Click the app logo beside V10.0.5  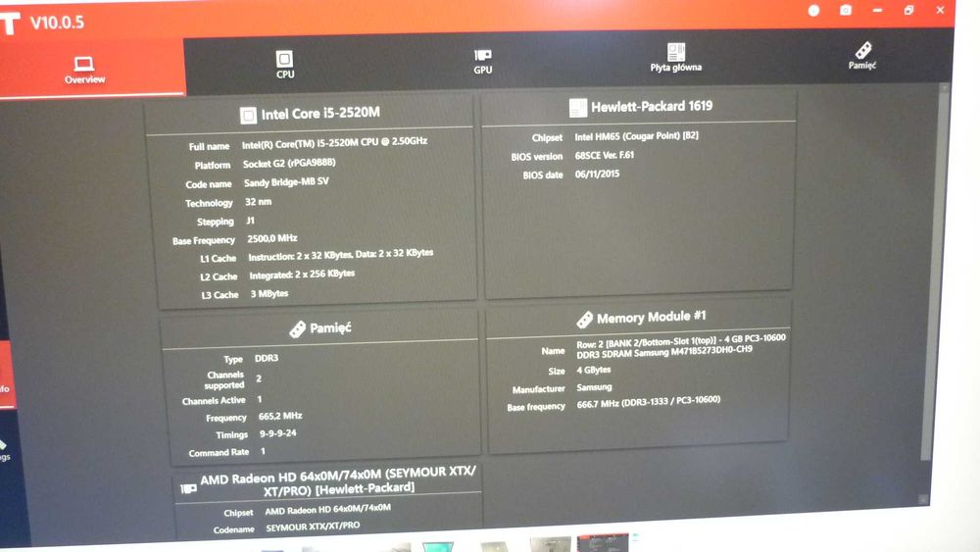coord(10,24)
